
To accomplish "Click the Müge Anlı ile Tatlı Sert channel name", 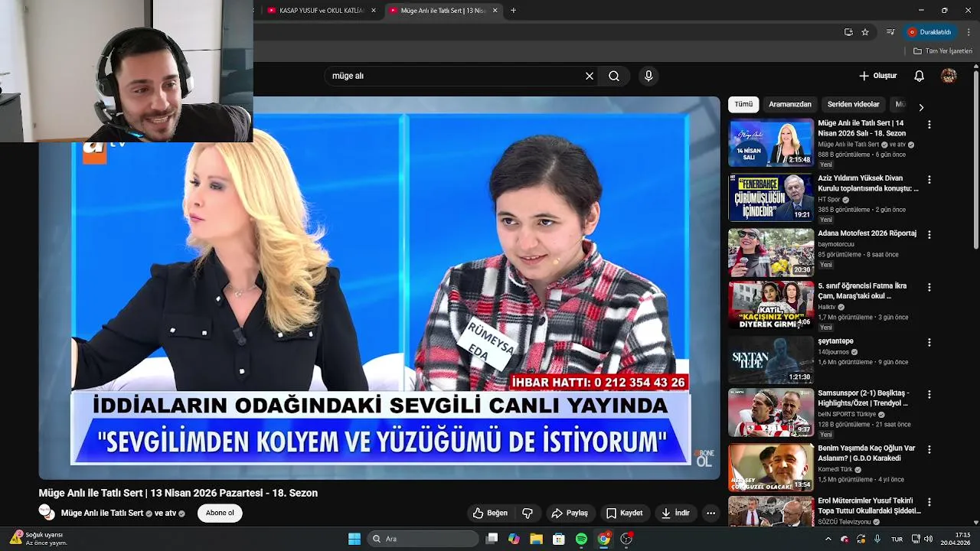I will coord(102,513).
